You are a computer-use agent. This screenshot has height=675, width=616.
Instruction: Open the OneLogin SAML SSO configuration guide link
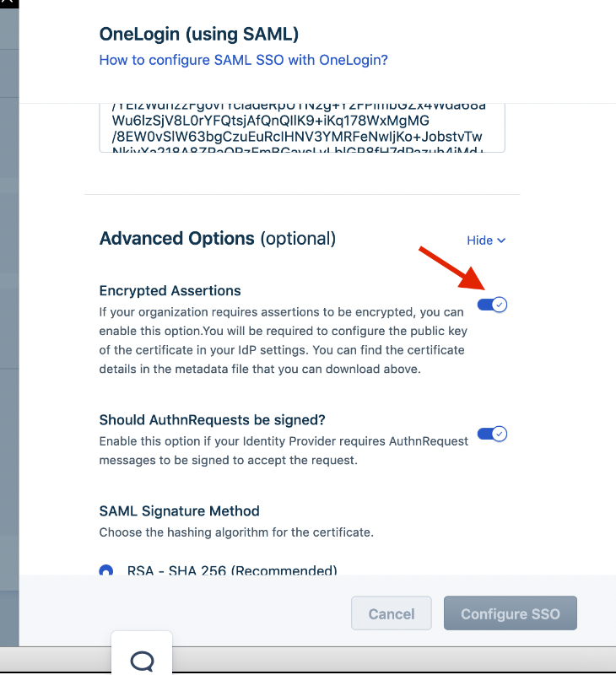pos(243,60)
